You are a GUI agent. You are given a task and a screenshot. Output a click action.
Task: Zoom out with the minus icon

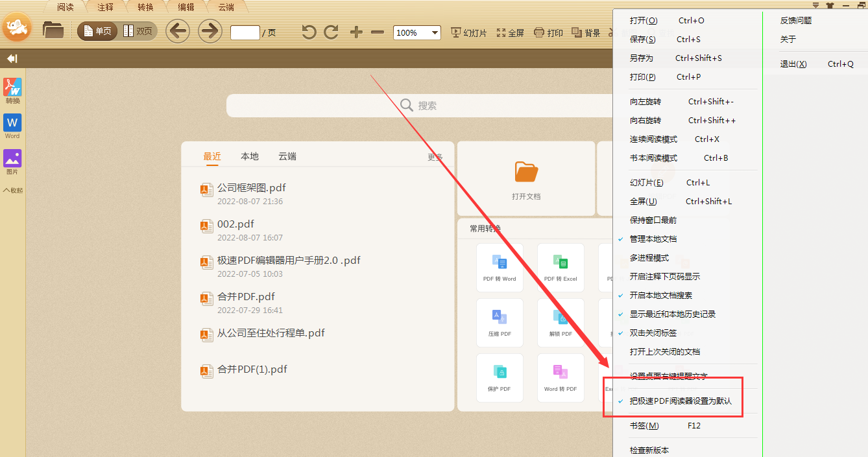378,32
